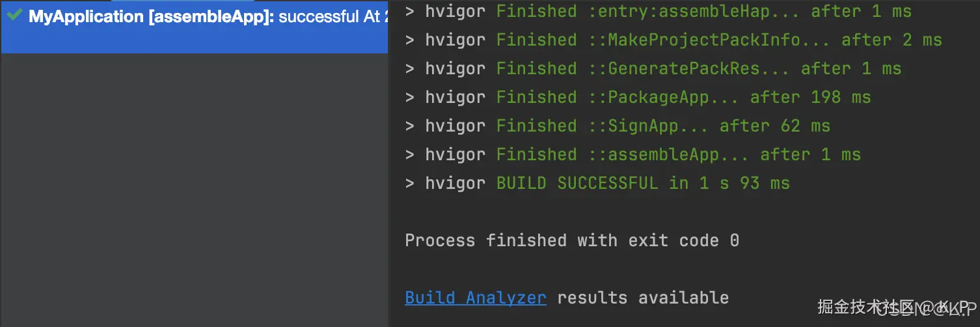This screenshot has width=980, height=327.
Task: Click the 'after 198 ms' duration text
Action: tap(810, 97)
